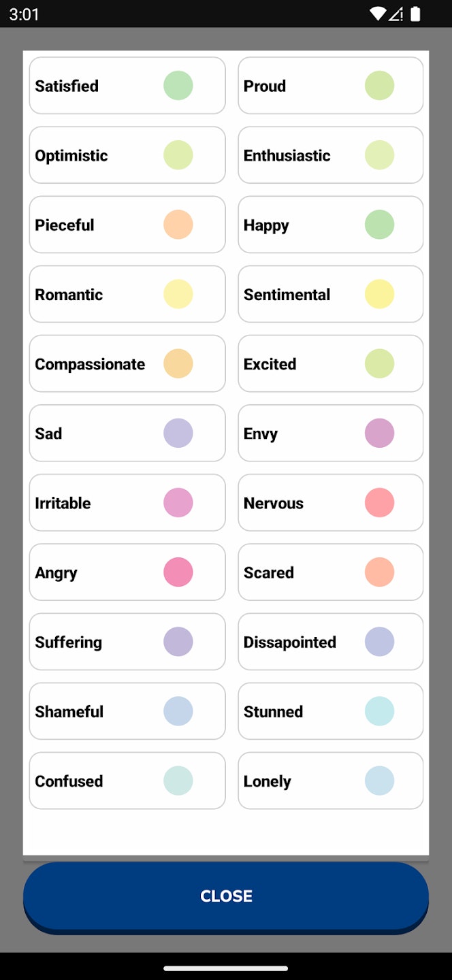The height and width of the screenshot is (980, 452).
Task: Select the Compassionate emotion card
Action: [x=127, y=363]
